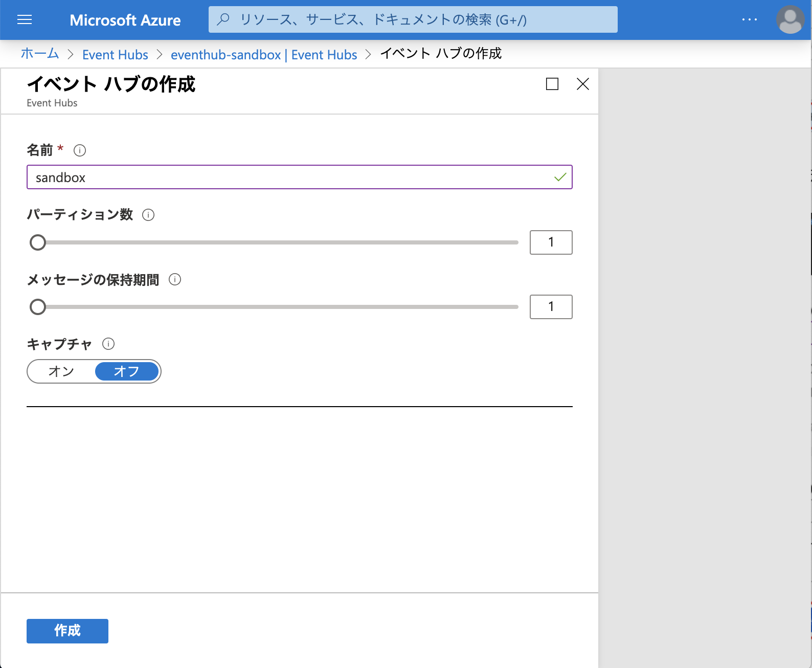This screenshot has height=668, width=812.
Task: Select オフ for キャプチャ
Action: pyautogui.click(x=127, y=371)
